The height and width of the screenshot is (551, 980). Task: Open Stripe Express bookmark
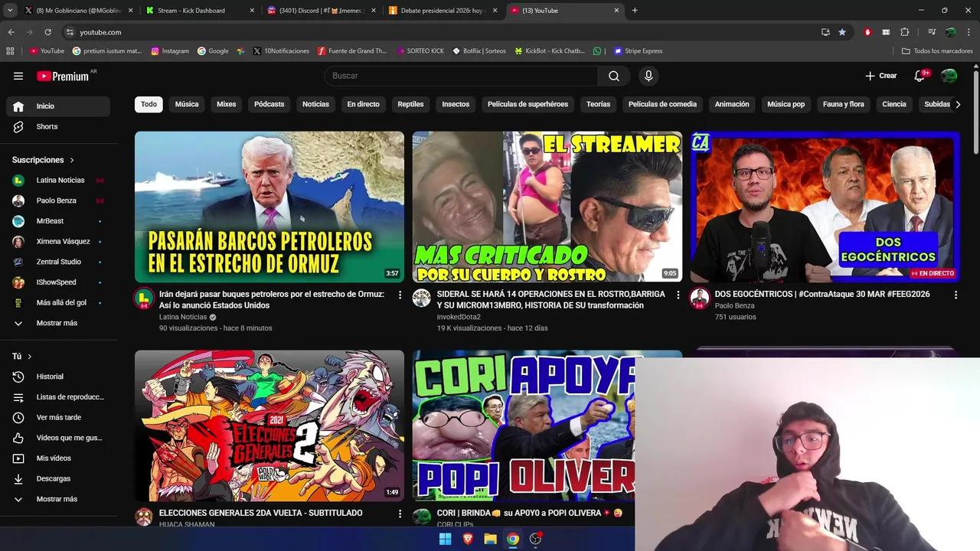[639, 51]
